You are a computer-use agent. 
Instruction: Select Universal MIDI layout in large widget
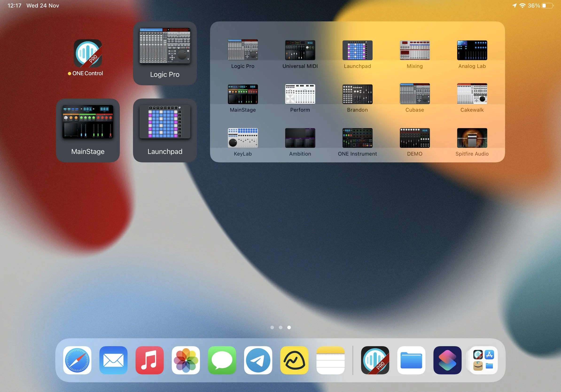[300, 50]
